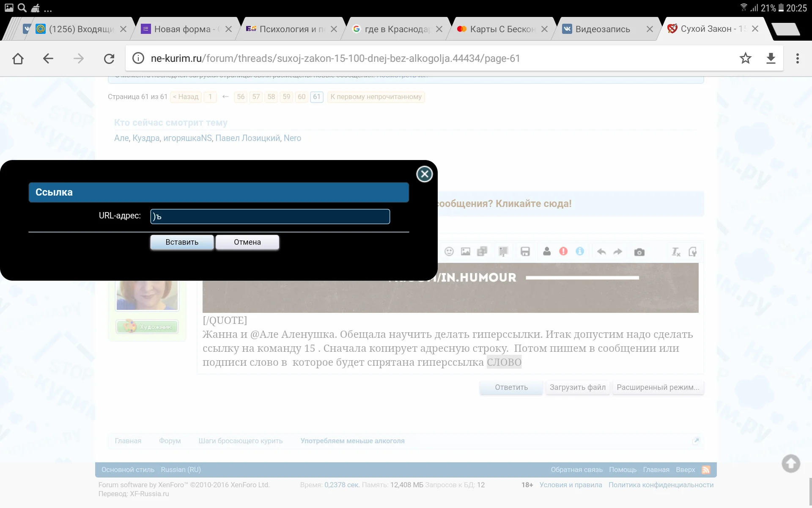Image resolution: width=812 pixels, height=508 pixels.
Task: Undo the last edit in the editor
Action: (x=601, y=251)
